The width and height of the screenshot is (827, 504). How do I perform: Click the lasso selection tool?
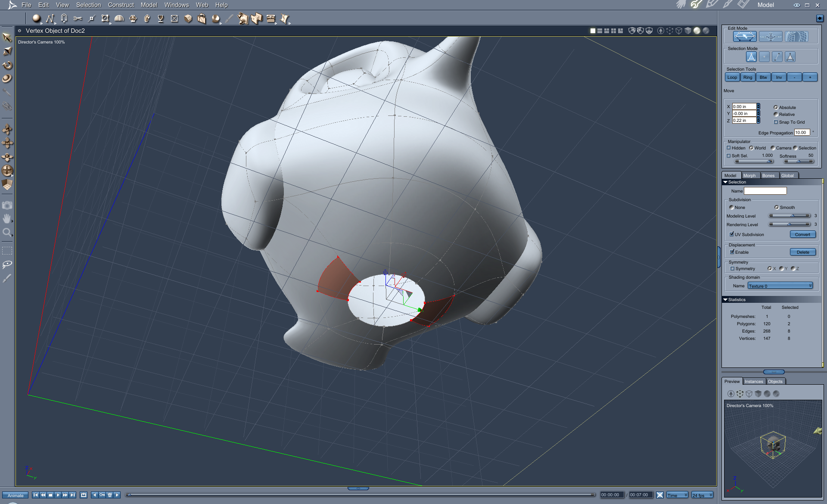[x=7, y=264]
